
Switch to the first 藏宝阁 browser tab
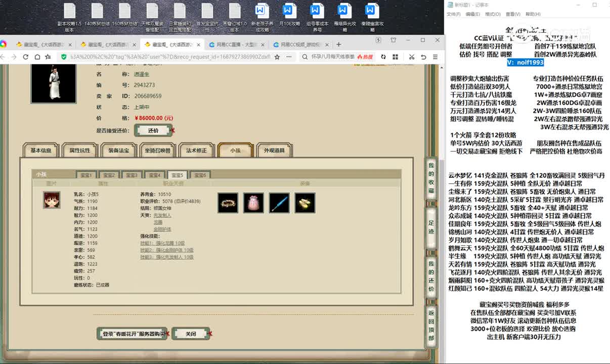(x=43, y=44)
